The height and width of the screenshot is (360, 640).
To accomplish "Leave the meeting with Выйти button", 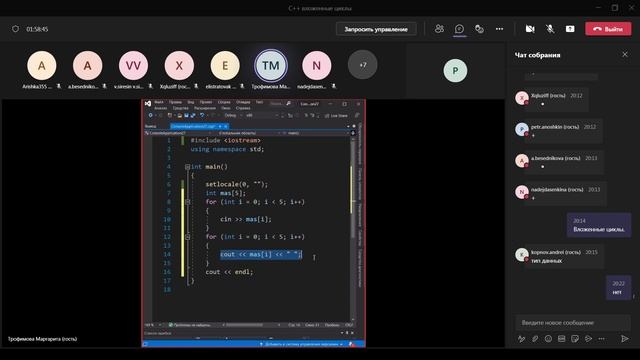I will pyautogui.click(x=608, y=29).
